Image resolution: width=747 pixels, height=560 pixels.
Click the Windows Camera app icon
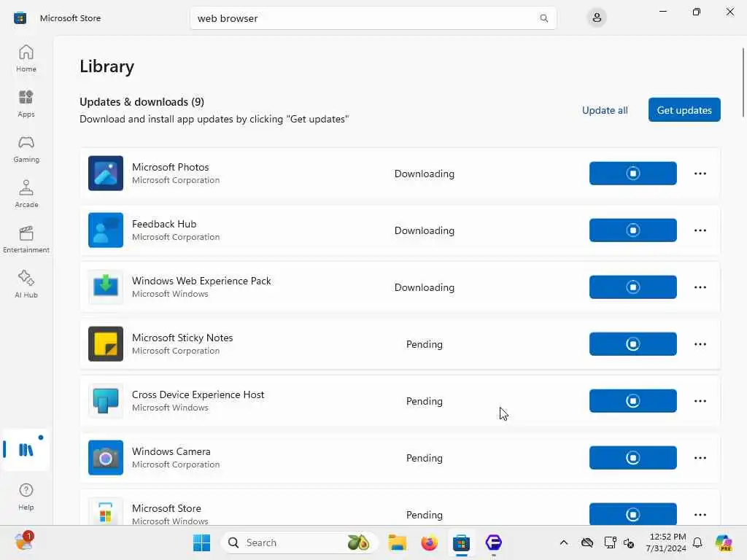106,458
